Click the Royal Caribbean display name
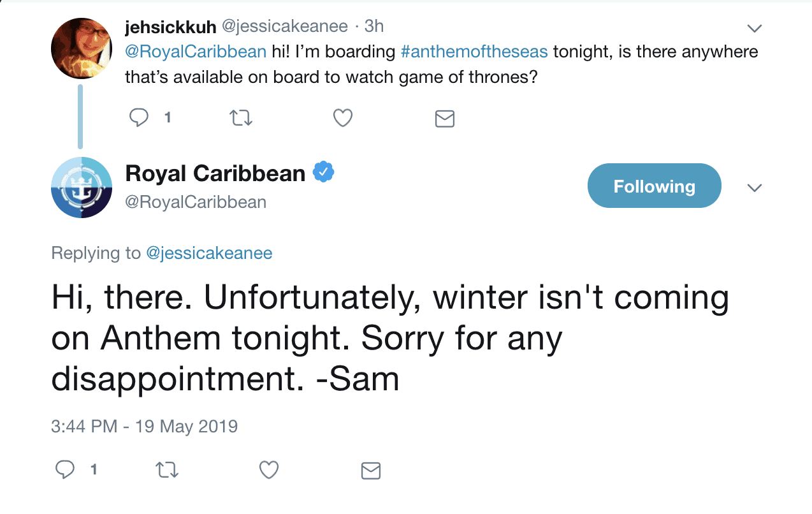The image size is (812, 514). tap(215, 173)
